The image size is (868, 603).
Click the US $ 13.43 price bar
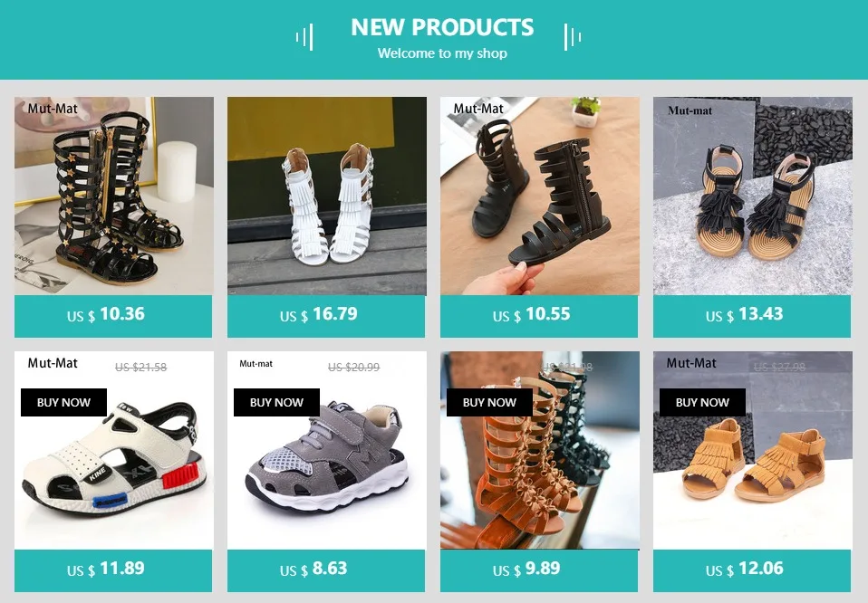click(752, 316)
